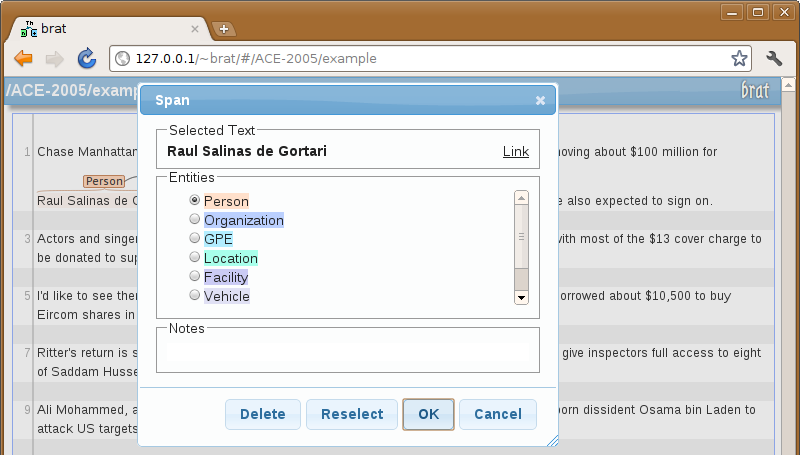Open the wrench settings menu

point(774,58)
